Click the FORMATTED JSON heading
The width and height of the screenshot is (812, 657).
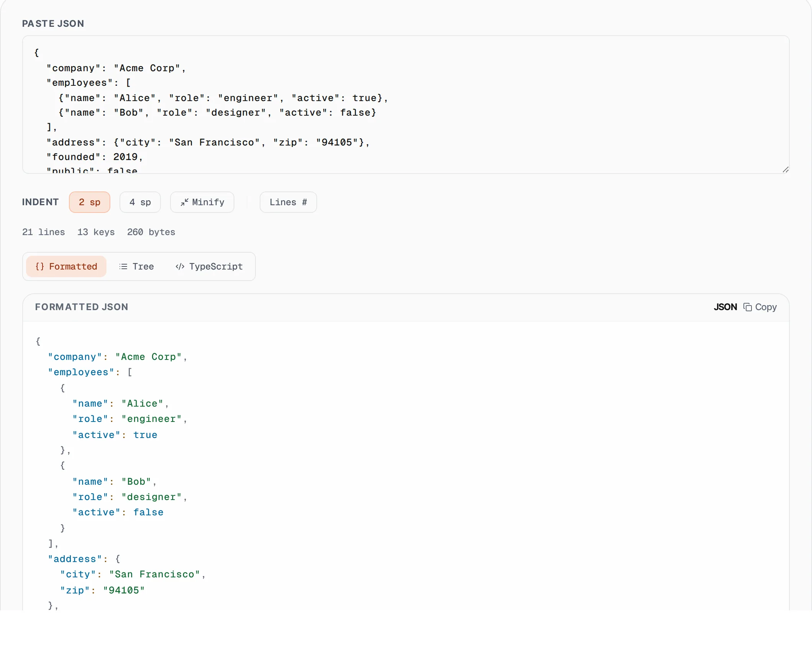point(82,307)
